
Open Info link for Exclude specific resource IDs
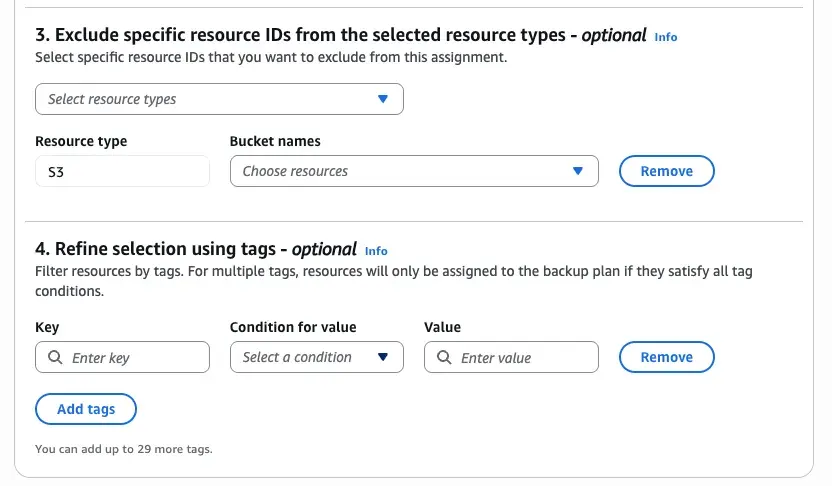665,37
